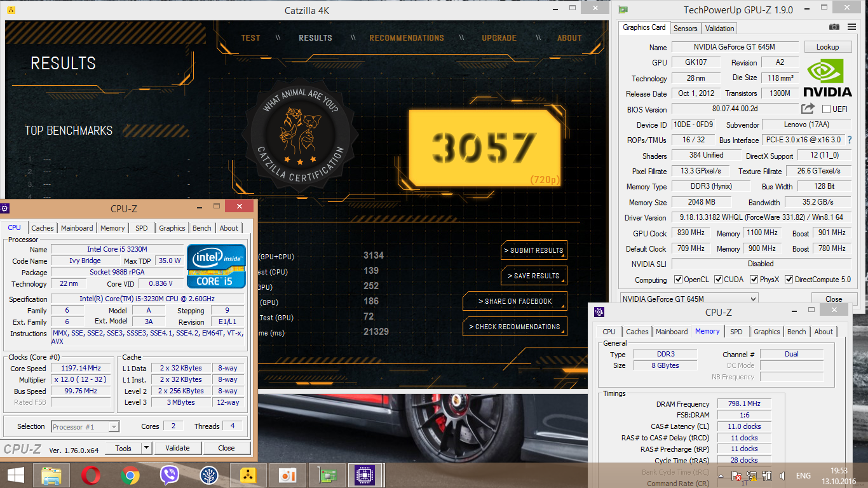Click SHARE ON FACEBOOK in Catzilla

[x=515, y=301]
